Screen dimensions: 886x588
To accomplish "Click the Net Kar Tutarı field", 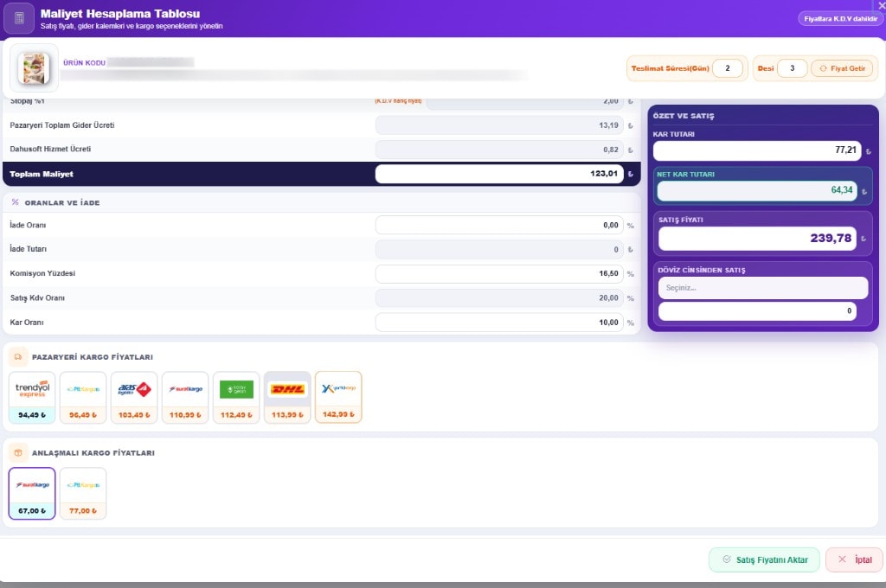I will point(757,190).
